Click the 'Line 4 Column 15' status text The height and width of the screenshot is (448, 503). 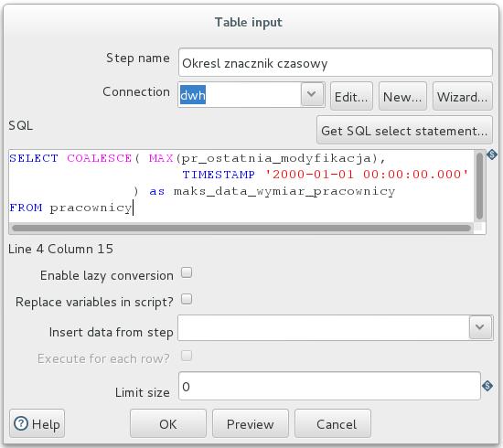pos(60,249)
